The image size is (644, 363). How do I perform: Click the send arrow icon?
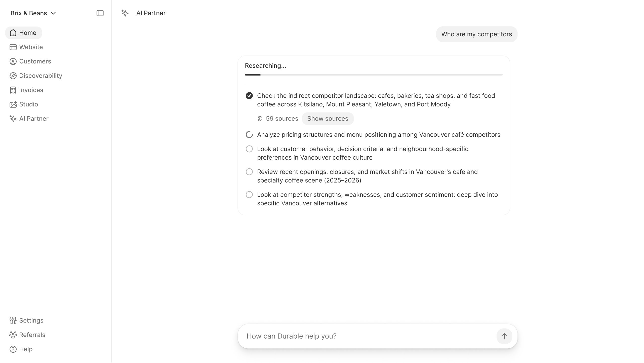504,336
